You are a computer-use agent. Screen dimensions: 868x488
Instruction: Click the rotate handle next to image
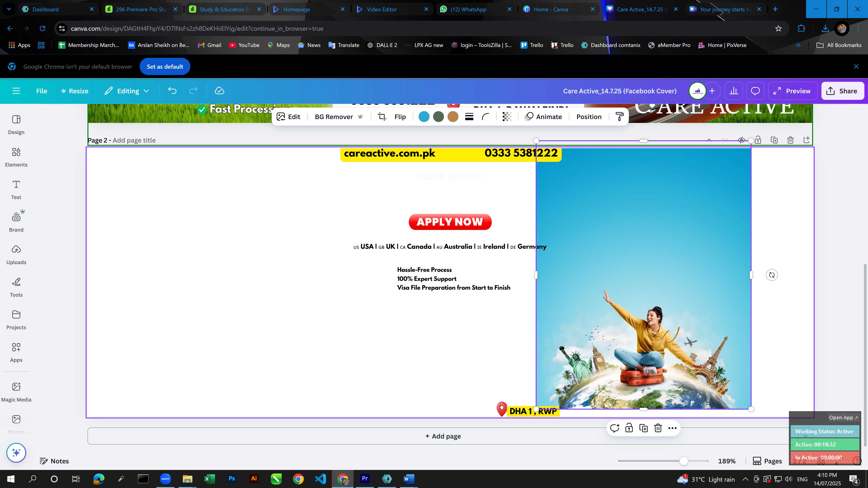[x=772, y=275]
